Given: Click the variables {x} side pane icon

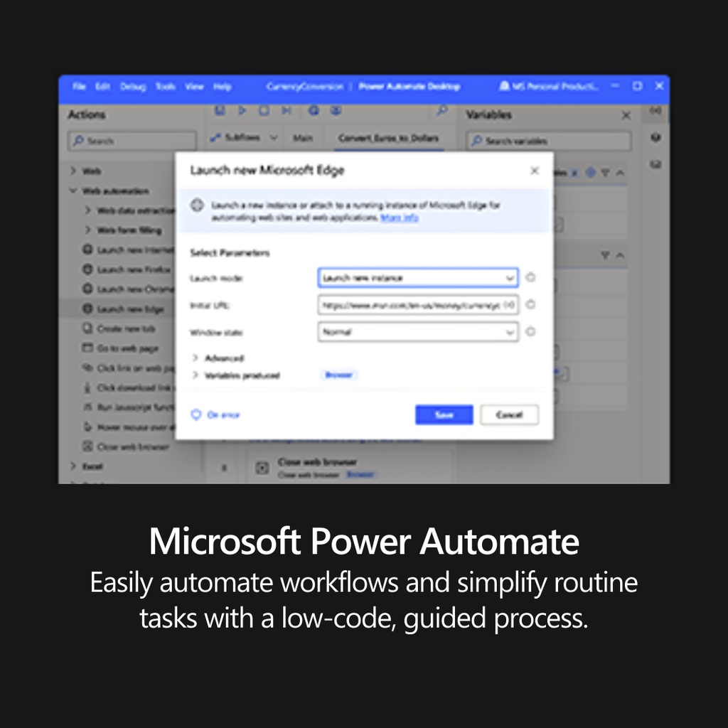Looking at the screenshot, I should (655, 110).
